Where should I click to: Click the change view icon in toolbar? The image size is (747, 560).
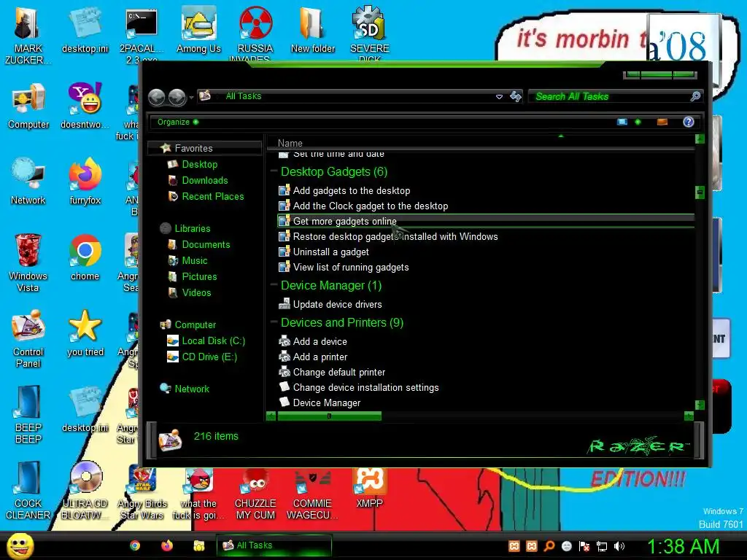[622, 122]
